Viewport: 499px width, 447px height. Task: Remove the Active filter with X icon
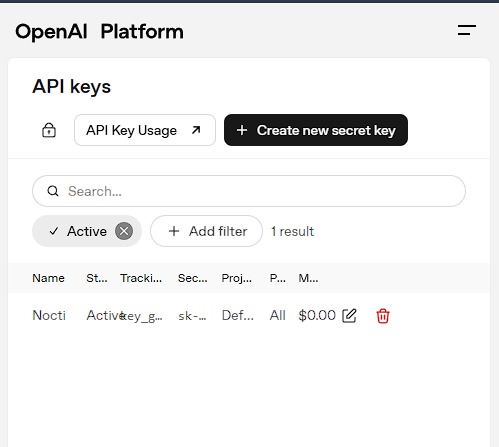click(x=124, y=231)
